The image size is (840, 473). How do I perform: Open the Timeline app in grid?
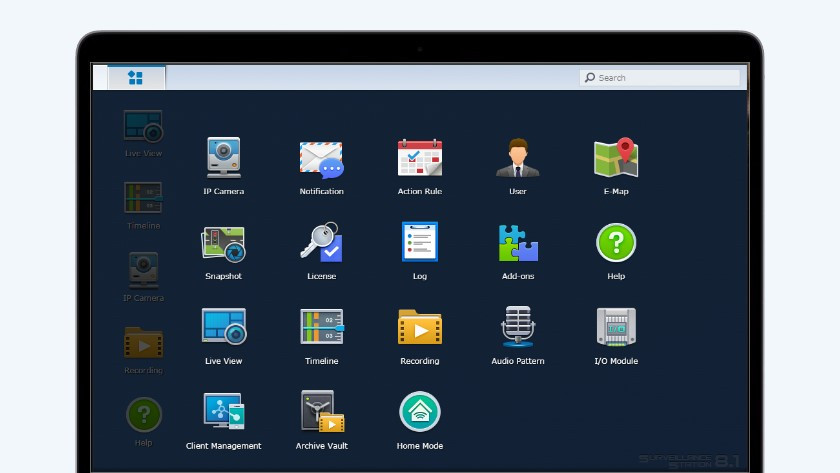click(x=321, y=328)
